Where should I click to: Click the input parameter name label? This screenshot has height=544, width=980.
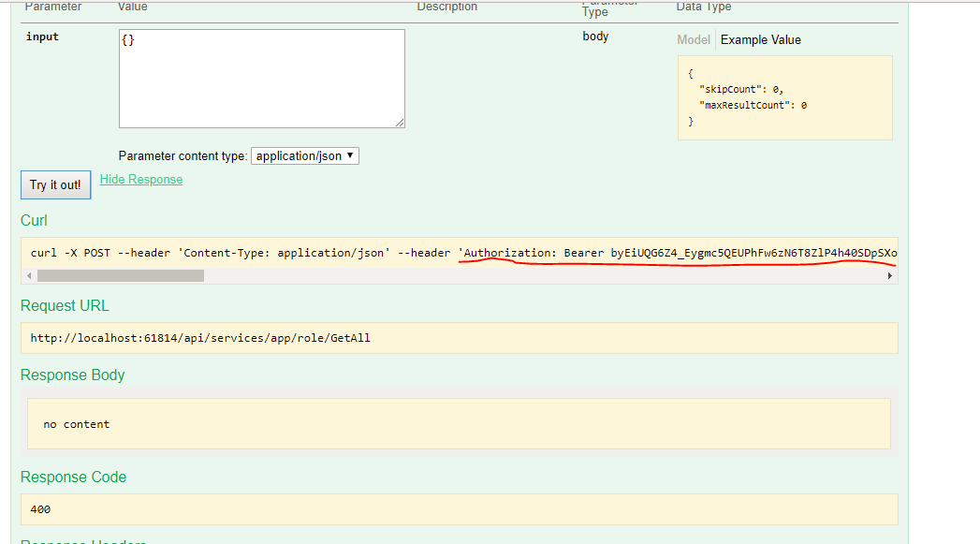40,37
